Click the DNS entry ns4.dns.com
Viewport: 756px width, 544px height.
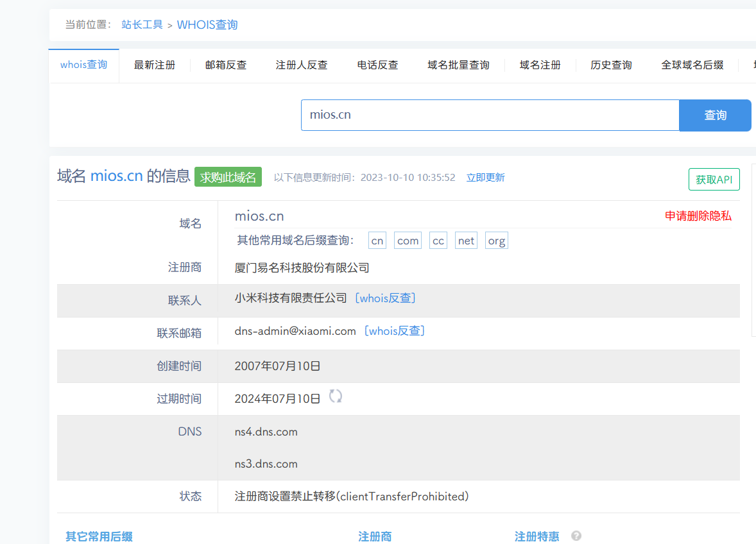coord(266,432)
